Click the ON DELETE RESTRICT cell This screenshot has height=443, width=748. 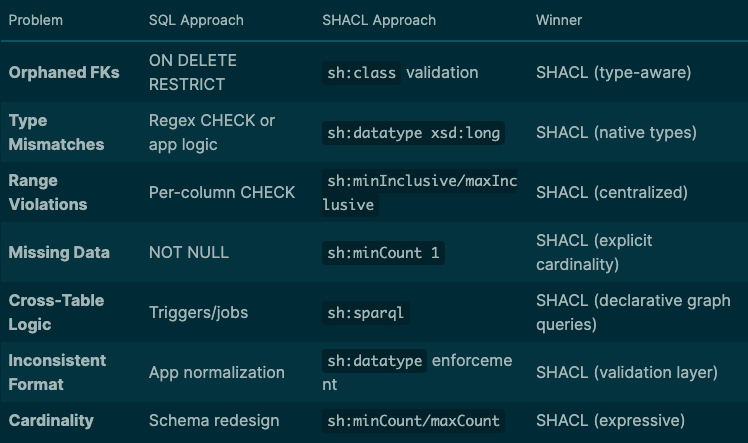[x=193, y=72]
